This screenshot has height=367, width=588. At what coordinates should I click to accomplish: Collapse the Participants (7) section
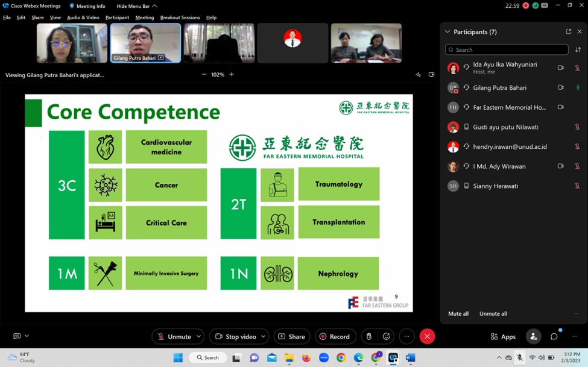tap(447, 32)
